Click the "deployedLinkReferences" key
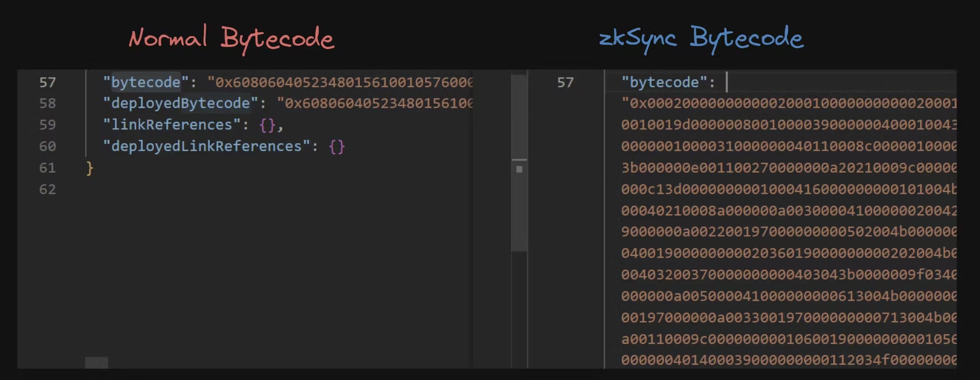The image size is (980, 380). pyautogui.click(x=206, y=146)
